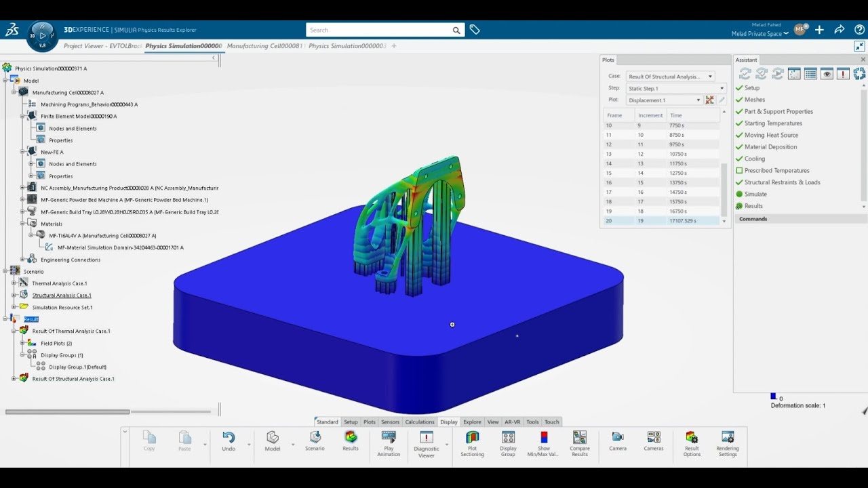Viewport: 868px width, 488px height.
Task: Open Result Options
Action: [x=692, y=444]
